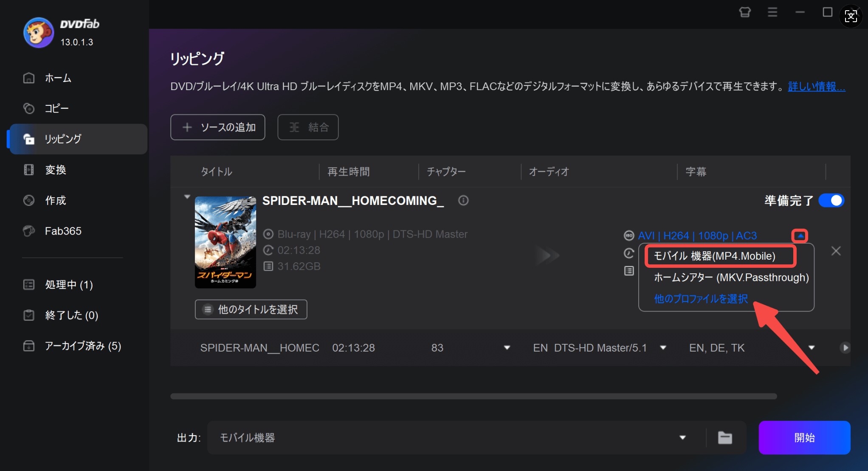Click the 字幕 column header

[x=696, y=172]
